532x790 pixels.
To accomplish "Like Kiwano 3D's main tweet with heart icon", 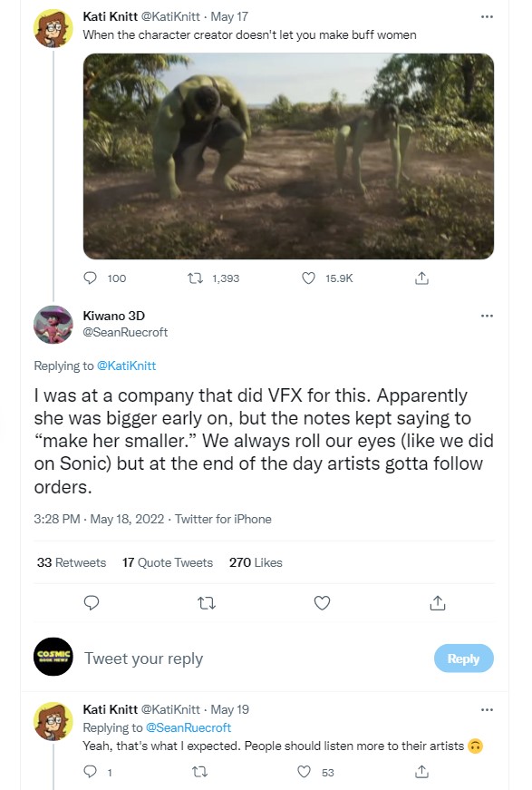I will [322, 602].
